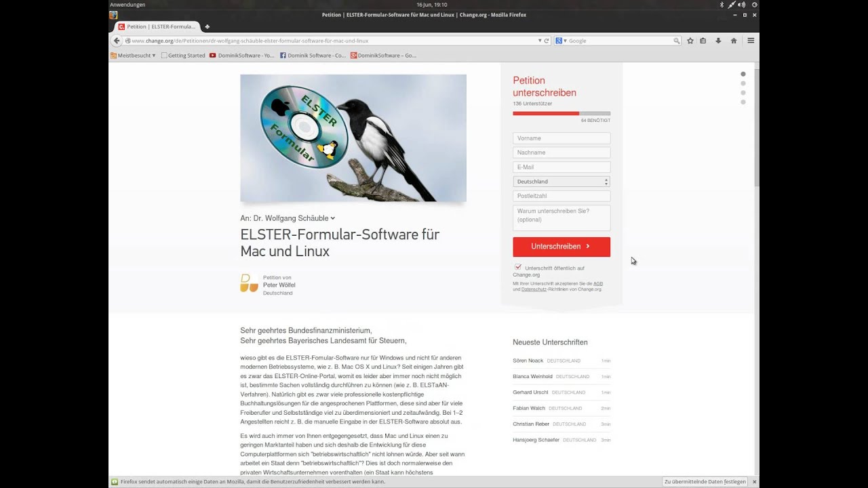
Task: Dismiss the Firefox data notification bar
Action: [754, 482]
